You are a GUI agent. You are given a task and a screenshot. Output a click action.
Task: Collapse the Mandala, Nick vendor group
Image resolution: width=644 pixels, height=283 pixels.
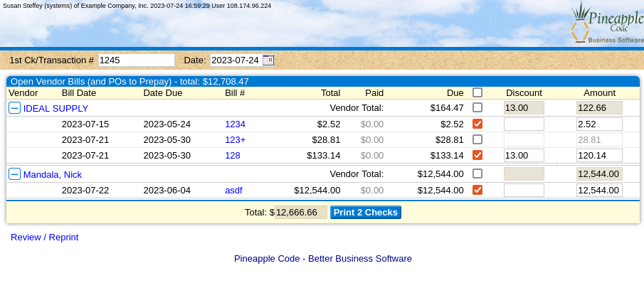point(14,174)
